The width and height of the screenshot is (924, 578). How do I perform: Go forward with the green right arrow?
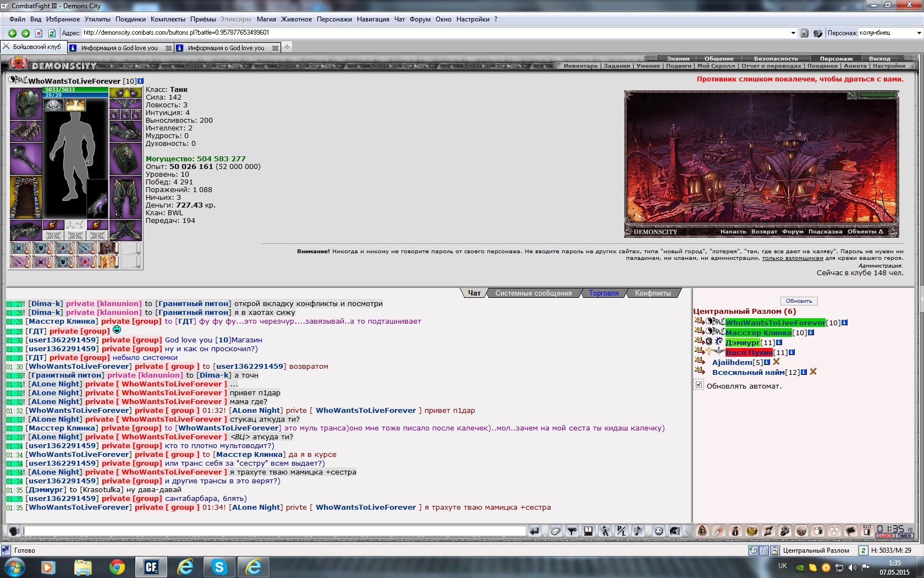25,33
